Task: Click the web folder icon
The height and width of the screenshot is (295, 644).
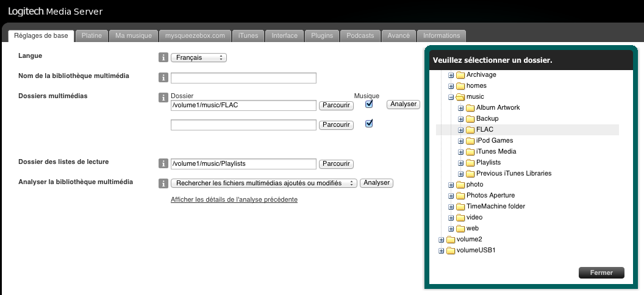Action: (460, 229)
